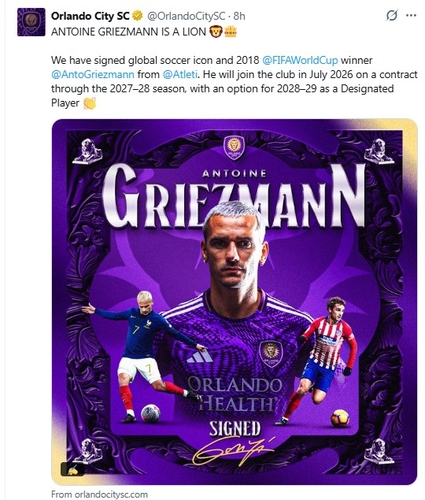The width and height of the screenshot is (425, 500).
Task: Open the @FIFAWorldCup mention
Action: point(300,60)
